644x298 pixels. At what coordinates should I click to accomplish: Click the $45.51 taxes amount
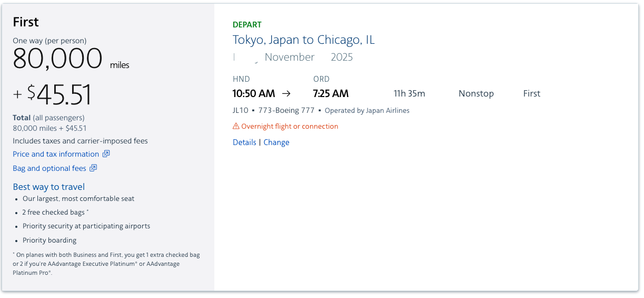[60, 95]
